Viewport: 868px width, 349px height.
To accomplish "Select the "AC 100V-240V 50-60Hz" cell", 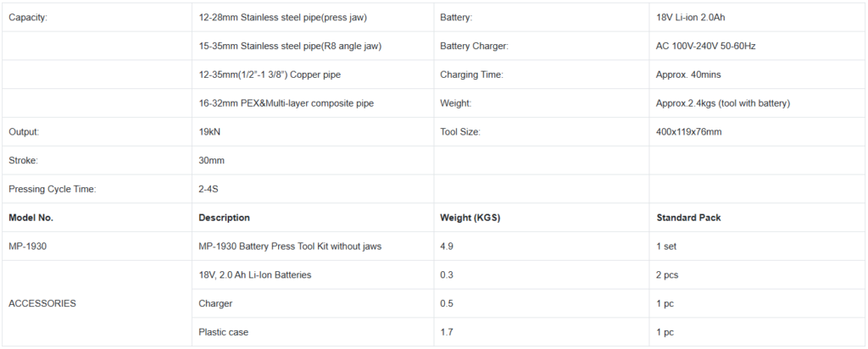I will pos(706,46).
